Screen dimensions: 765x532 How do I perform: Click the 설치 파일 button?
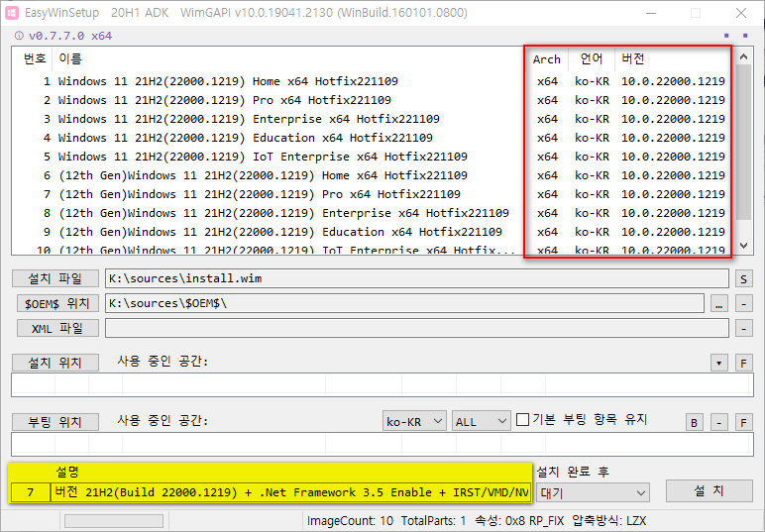pos(55,278)
